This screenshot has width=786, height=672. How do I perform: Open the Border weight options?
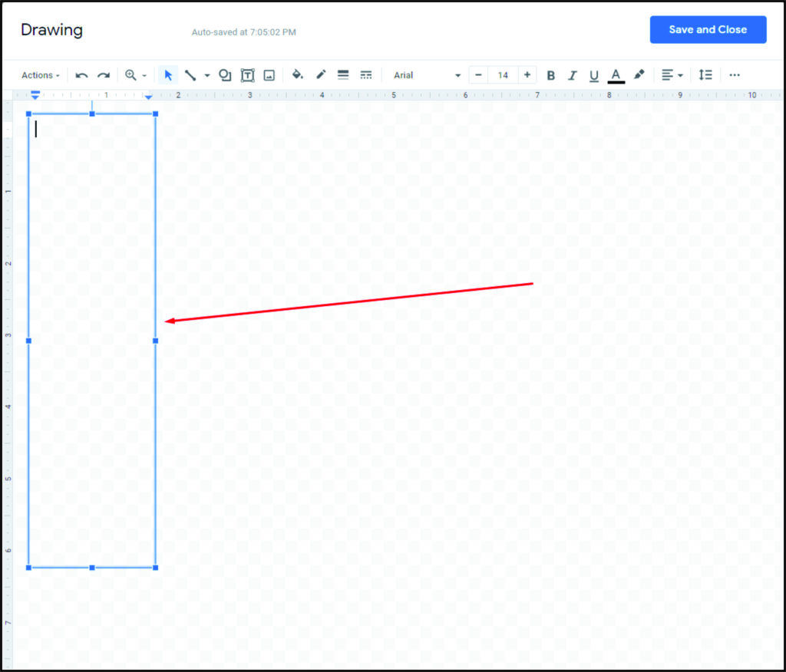click(x=342, y=74)
